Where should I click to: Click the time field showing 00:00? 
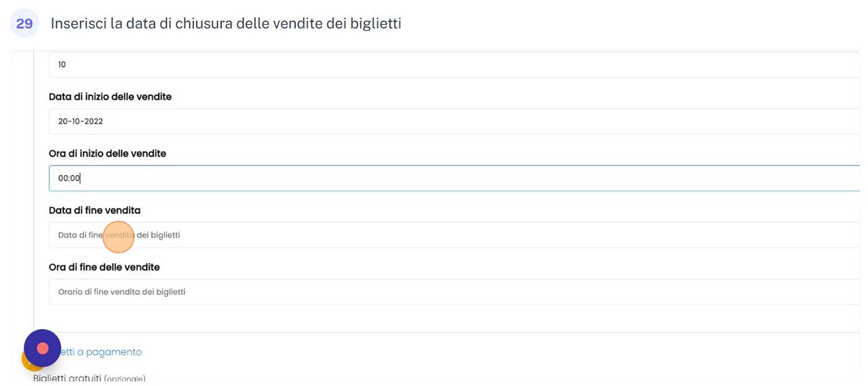(454, 178)
